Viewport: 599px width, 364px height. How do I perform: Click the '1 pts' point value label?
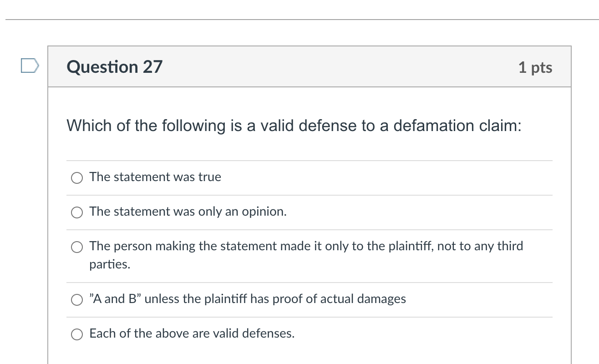coord(536,66)
